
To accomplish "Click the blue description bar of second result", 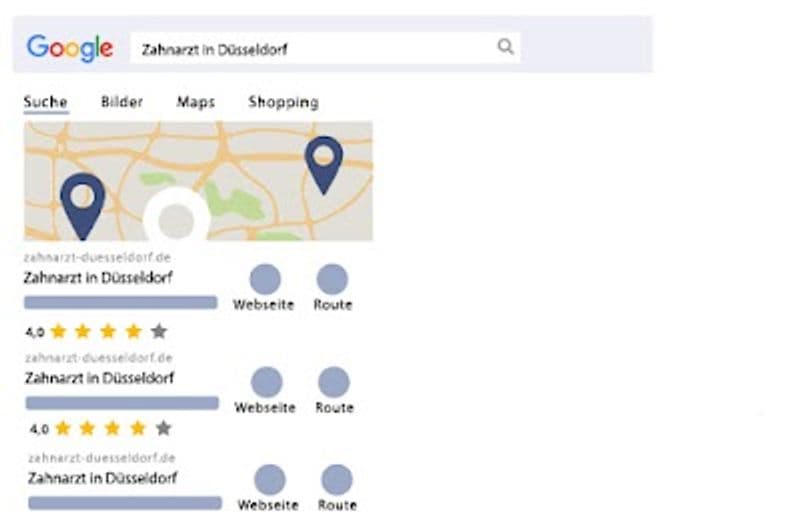I will [x=122, y=403].
